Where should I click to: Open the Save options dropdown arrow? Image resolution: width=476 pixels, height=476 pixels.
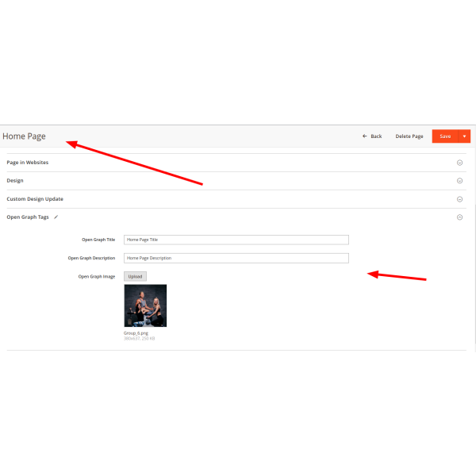coord(464,136)
